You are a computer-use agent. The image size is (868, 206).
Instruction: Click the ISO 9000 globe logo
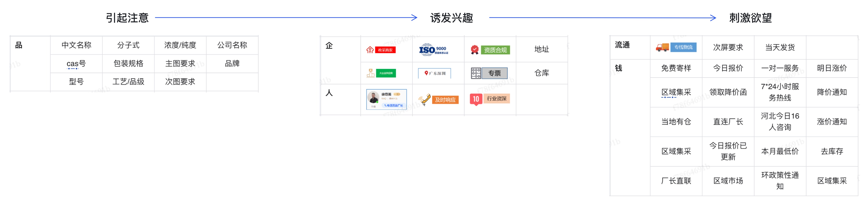point(427,50)
